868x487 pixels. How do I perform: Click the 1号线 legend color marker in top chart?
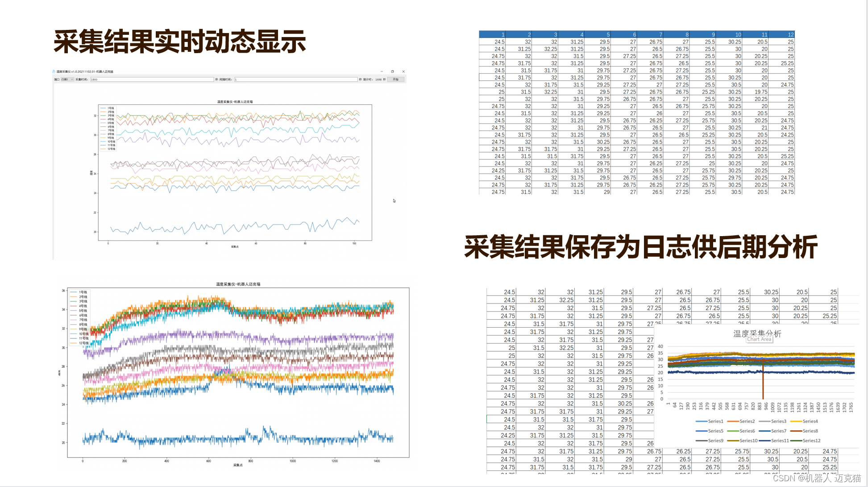tap(104, 108)
